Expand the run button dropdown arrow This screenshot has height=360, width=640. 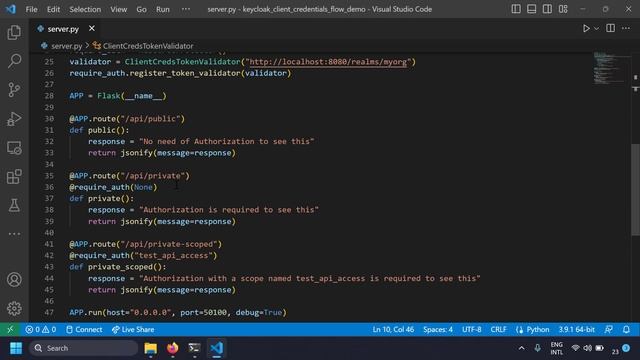pyautogui.click(x=596, y=29)
